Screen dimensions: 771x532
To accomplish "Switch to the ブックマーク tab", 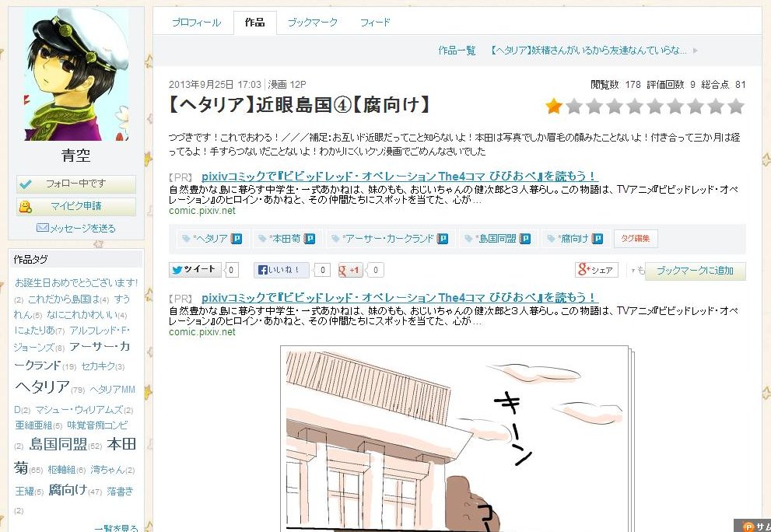I will pyautogui.click(x=312, y=23).
